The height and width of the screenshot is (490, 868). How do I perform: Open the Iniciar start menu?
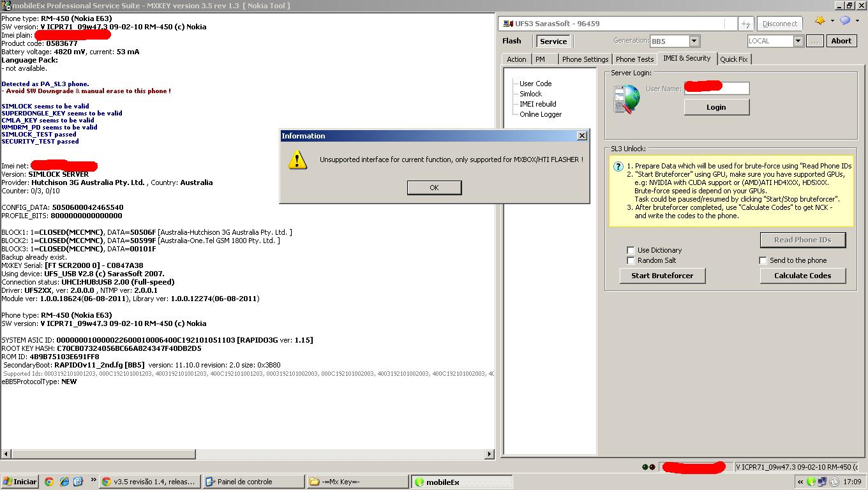pyautogui.click(x=20, y=482)
